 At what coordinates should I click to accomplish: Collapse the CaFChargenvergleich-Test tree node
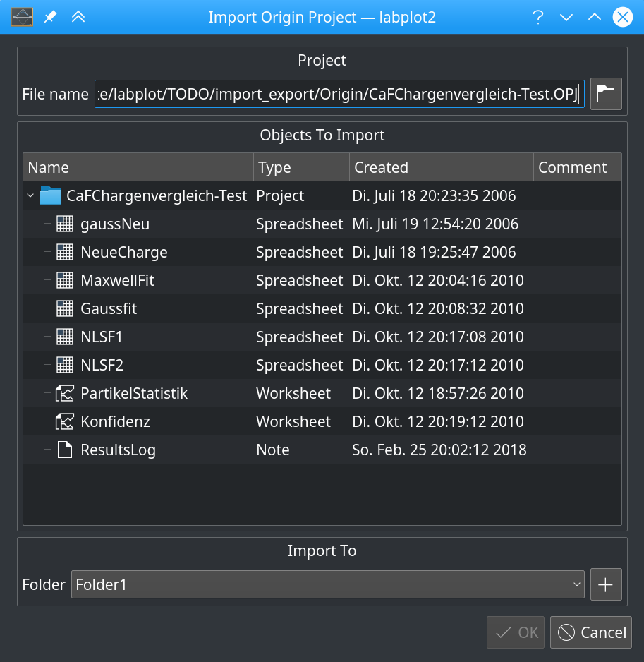(x=30, y=195)
